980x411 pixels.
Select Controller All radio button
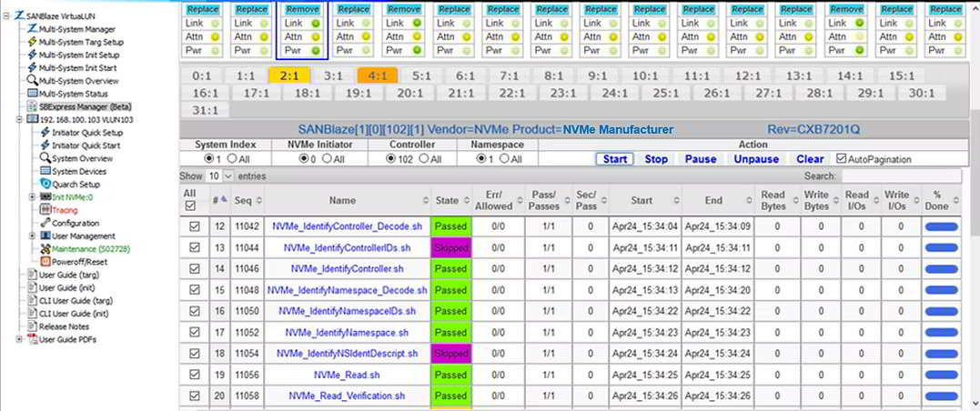(x=423, y=159)
